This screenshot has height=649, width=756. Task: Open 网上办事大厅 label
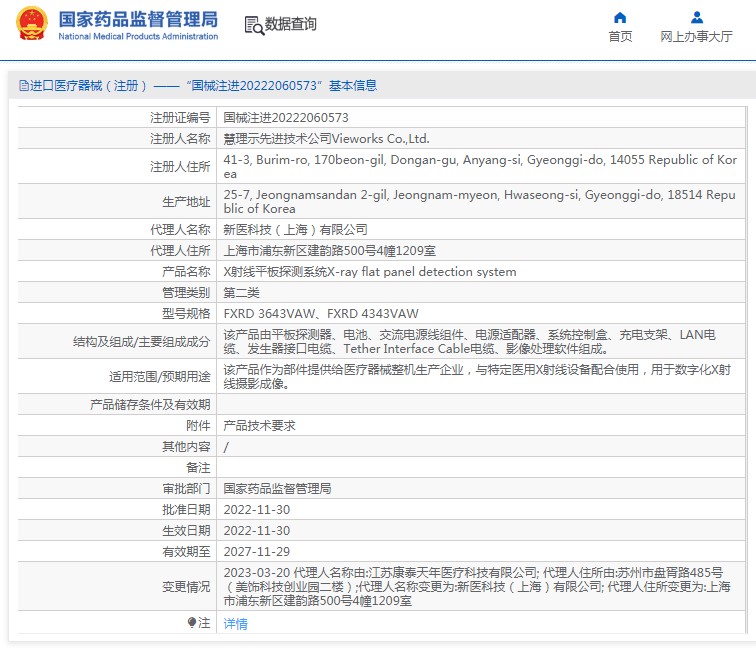(696, 37)
